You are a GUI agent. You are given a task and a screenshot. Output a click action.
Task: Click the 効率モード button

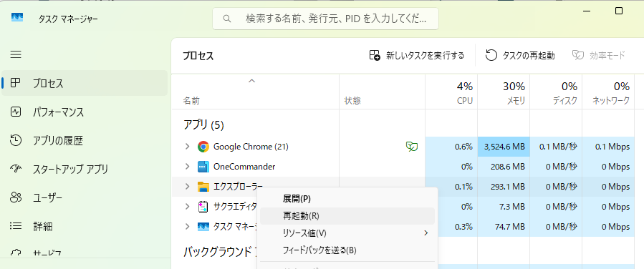click(599, 55)
